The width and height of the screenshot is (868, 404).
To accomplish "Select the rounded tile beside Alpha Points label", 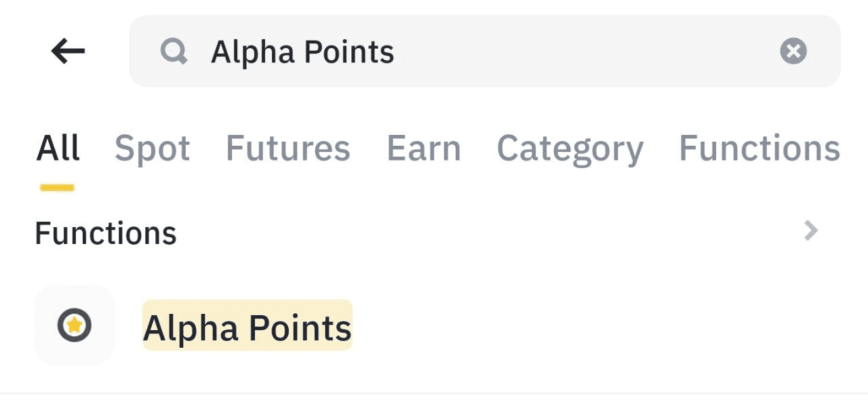I will pos(75,325).
